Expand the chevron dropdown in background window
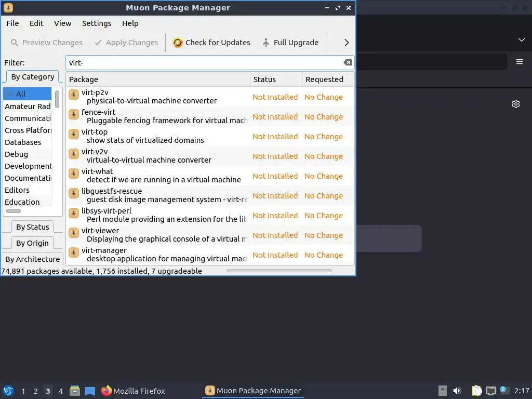 click(x=522, y=40)
